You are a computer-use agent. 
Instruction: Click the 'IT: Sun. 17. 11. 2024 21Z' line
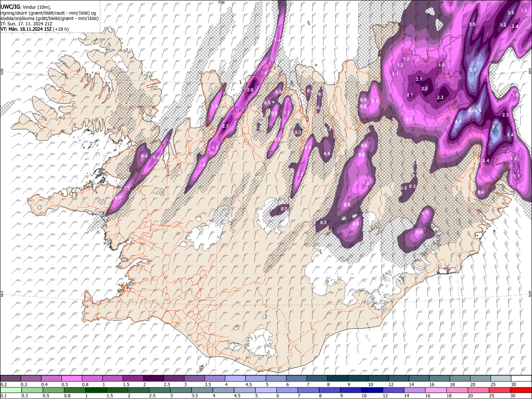tap(26, 24)
